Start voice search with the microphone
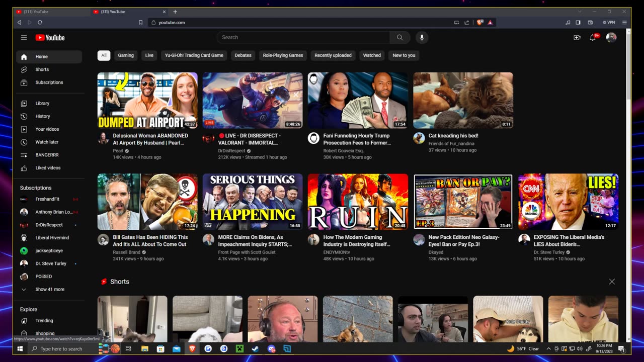This screenshot has height=362, width=644. point(422,37)
